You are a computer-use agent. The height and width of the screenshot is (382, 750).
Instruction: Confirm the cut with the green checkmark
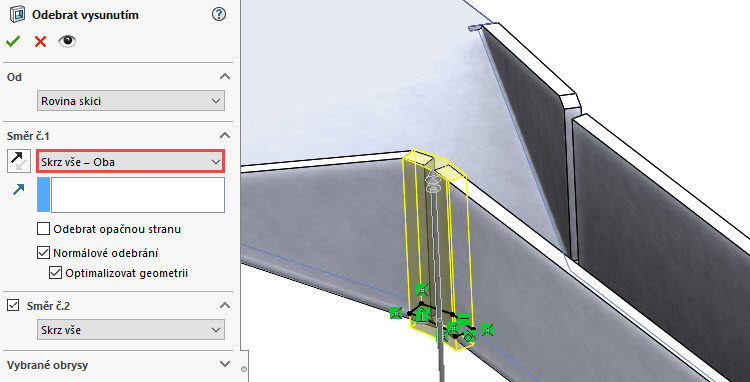[13, 42]
